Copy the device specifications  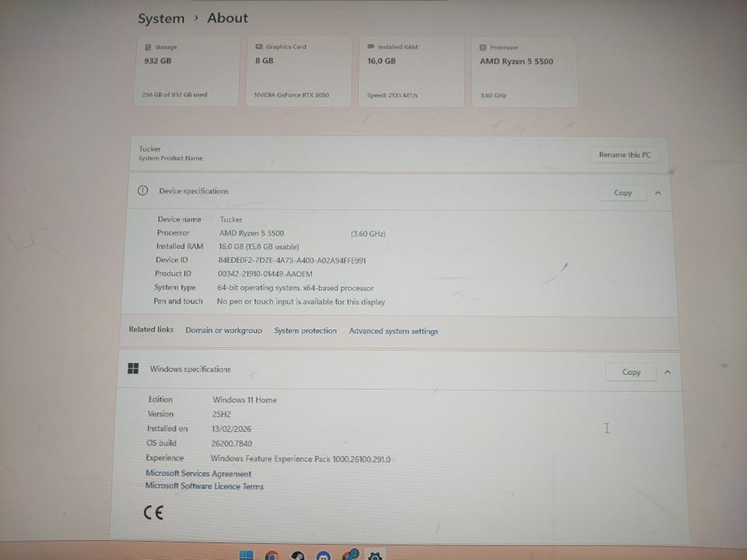click(x=622, y=193)
